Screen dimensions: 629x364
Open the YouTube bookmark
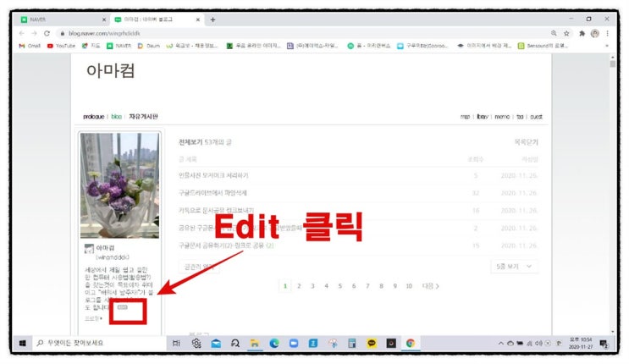click(x=61, y=46)
